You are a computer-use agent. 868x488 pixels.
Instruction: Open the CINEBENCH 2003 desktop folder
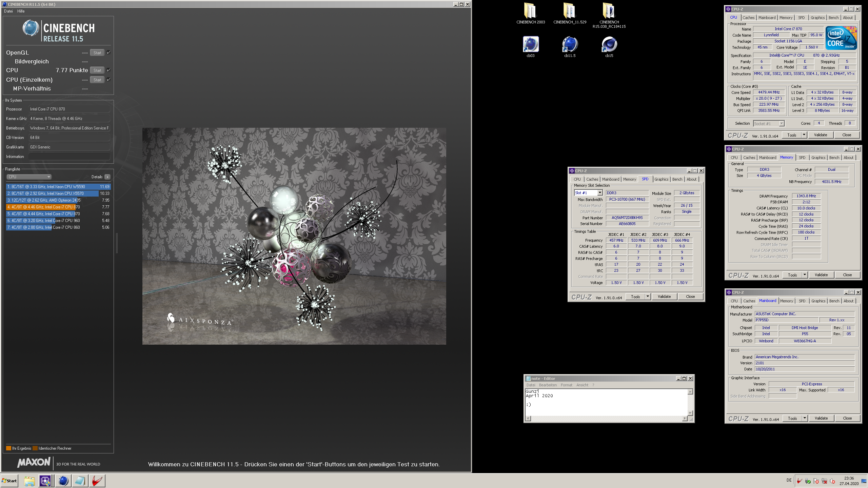531,13
